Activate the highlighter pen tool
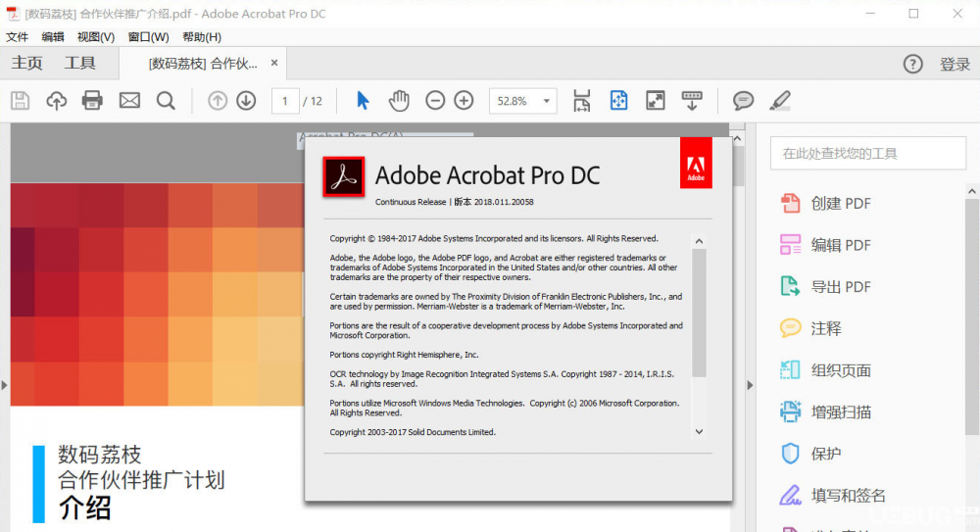The image size is (980, 532). point(779,101)
